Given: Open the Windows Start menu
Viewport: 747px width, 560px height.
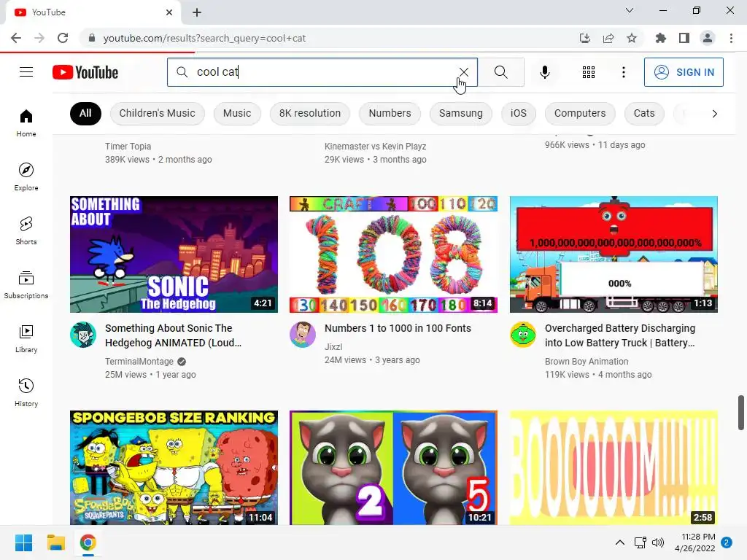Looking at the screenshot, I should click(23, 542).
